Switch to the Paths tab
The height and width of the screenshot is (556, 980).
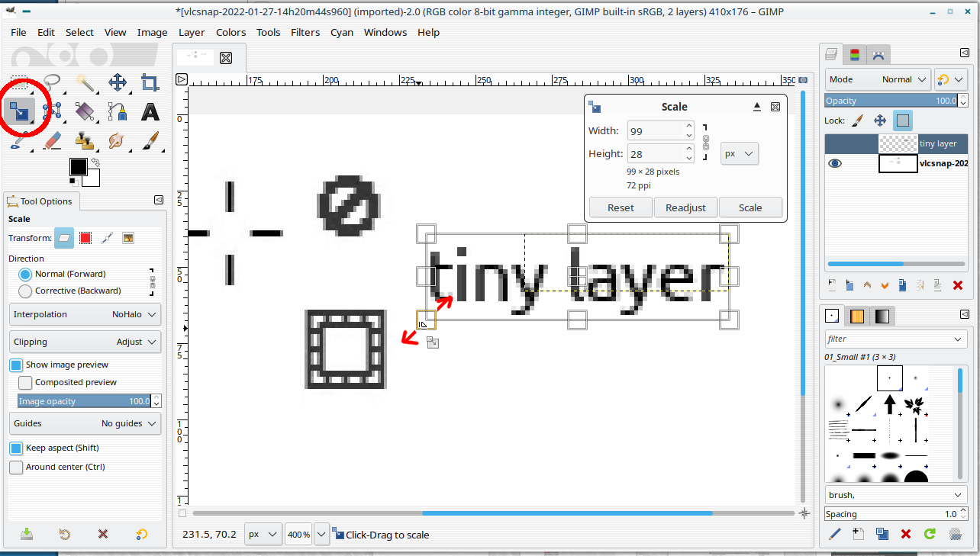(878, 54)
